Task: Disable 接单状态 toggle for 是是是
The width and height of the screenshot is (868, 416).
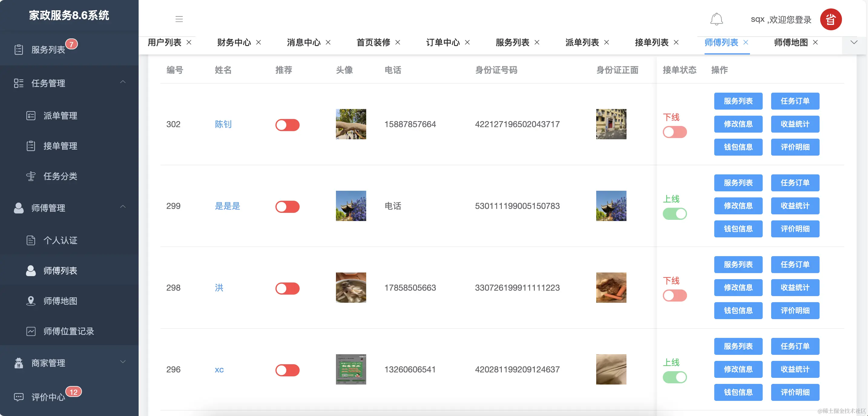Action: tap(675, 213)
